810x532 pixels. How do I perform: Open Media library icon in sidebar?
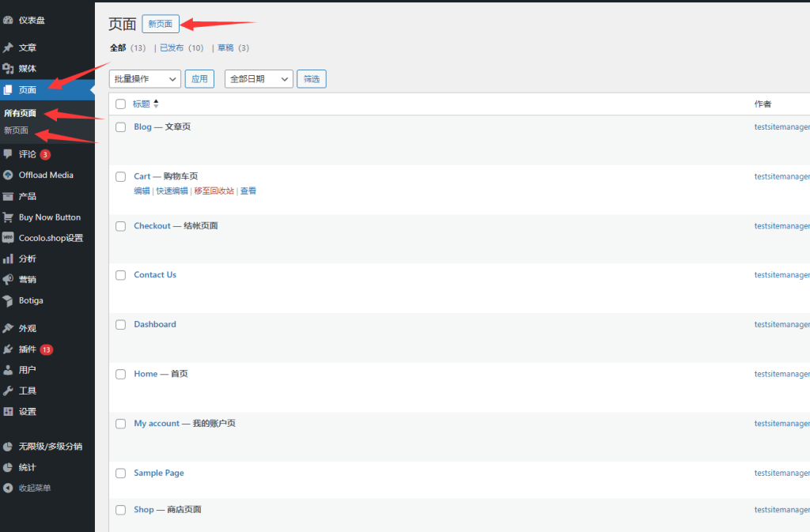(8, 69)
